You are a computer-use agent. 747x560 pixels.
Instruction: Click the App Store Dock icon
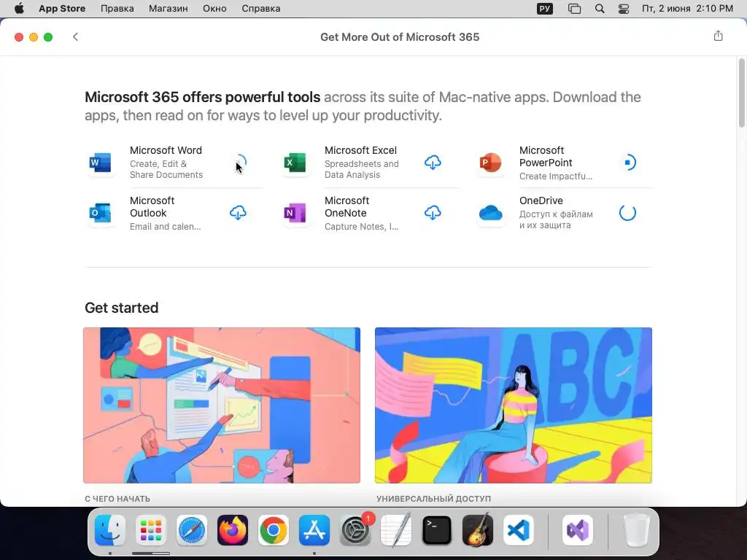[314, 530]
